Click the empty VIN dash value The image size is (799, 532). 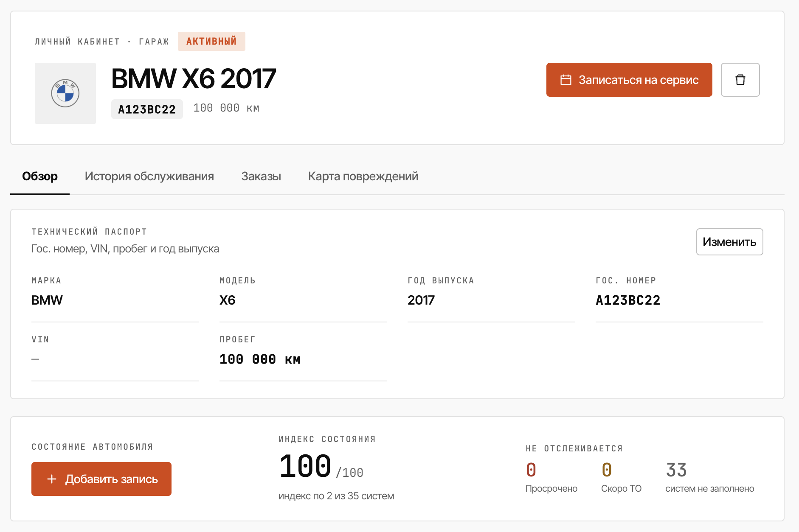point(35,359)
